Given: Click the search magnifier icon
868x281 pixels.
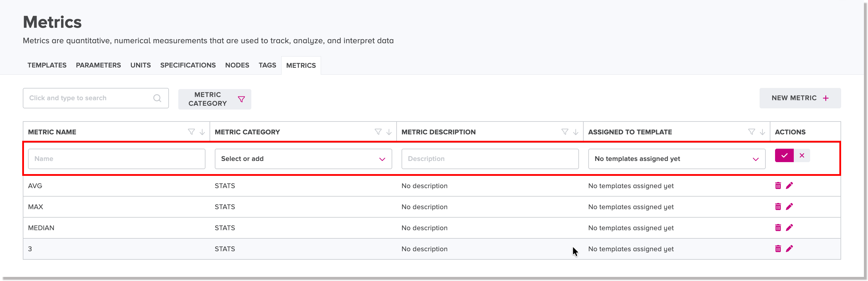Looking at the screenshot, I should click(x=157, y=98).
